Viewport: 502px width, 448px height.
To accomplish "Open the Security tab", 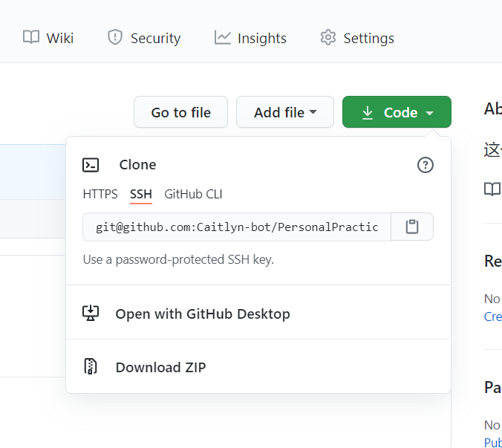I will coord(144,38).
